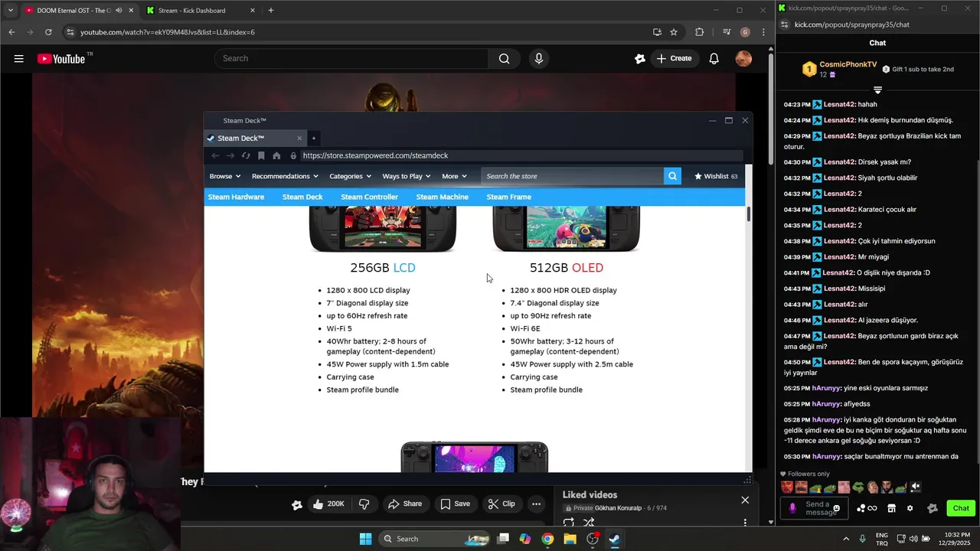Open the Steam Machine tab
Viewport: 980px width, 551px height.
[x=442, y=197]
